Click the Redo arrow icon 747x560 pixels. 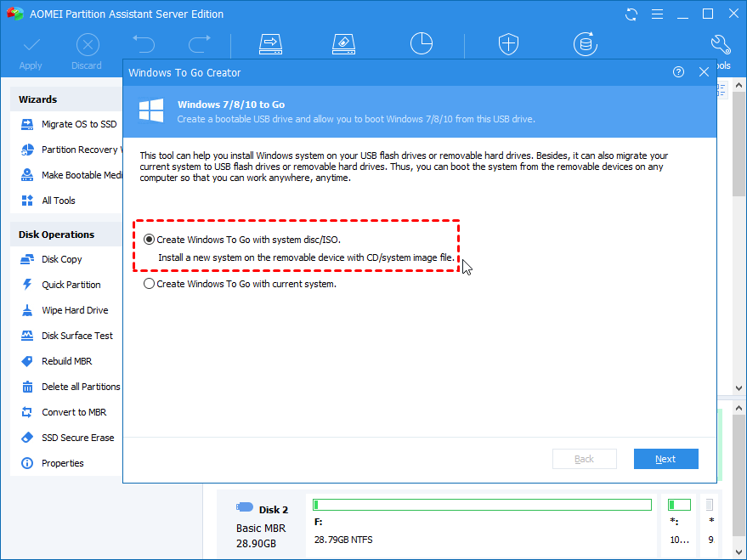[x=200, y=44]
